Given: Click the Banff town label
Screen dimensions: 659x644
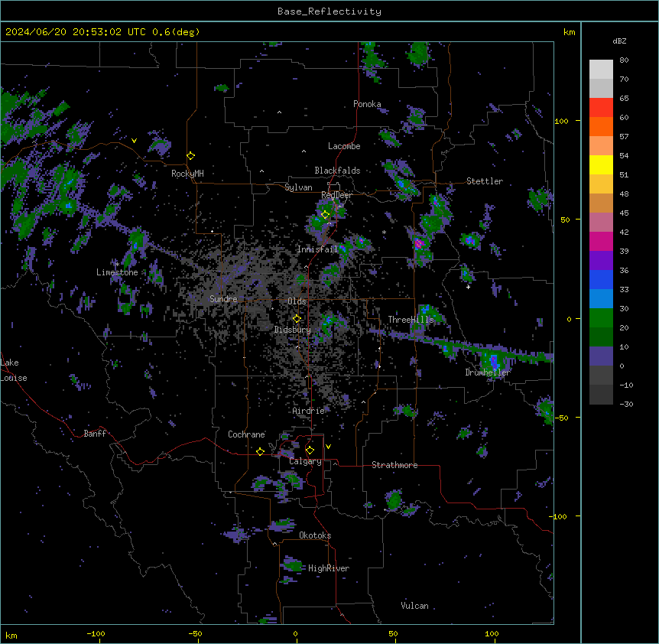Looking at the screenshot, I should click(95, 434).
